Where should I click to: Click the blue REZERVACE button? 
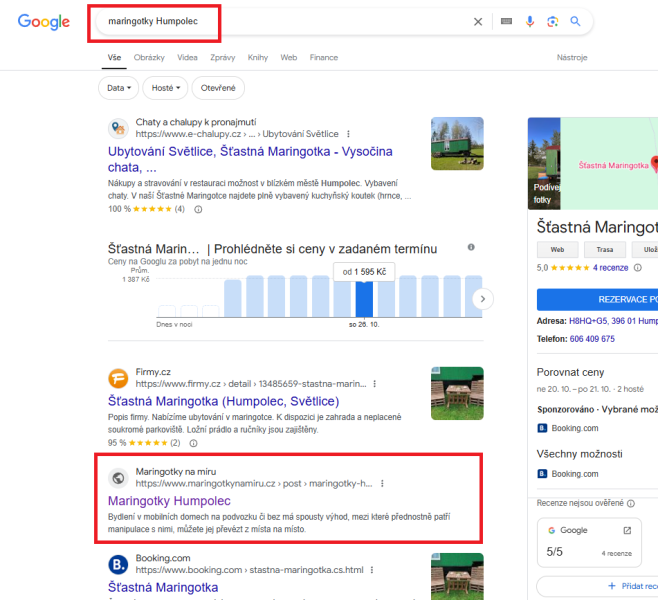[598, 300]
